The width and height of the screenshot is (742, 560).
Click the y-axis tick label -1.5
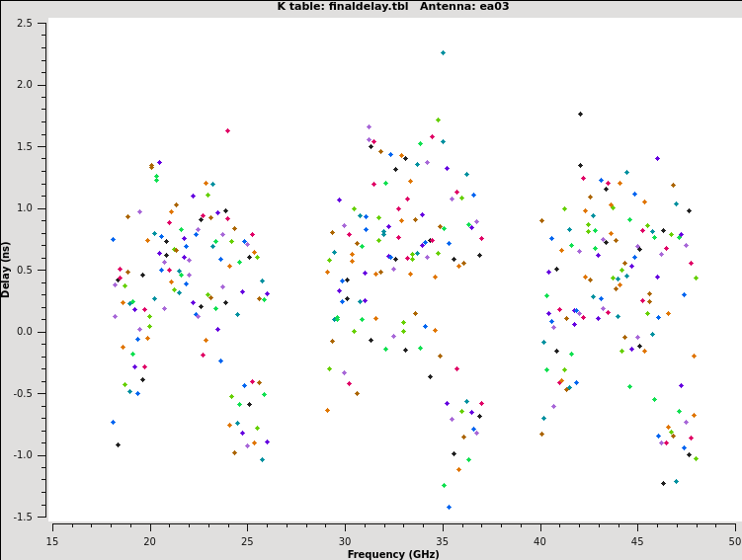[26, 517]
